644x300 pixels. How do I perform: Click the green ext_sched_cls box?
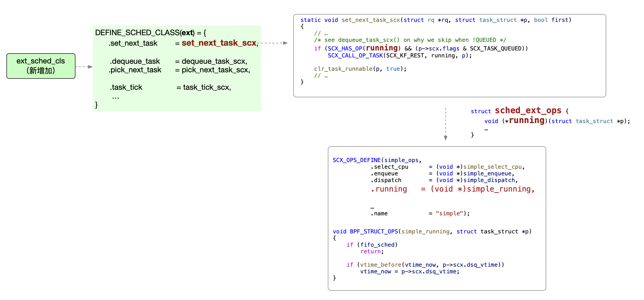(x=41, y=66)
